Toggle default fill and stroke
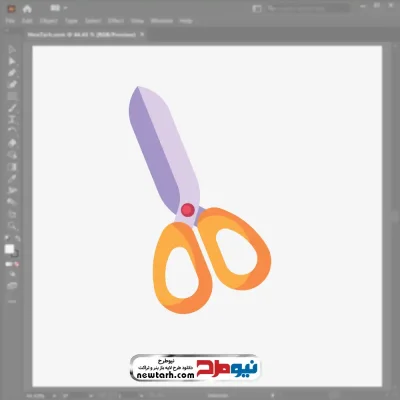400x400 pixels. click(x=7, y=239)
